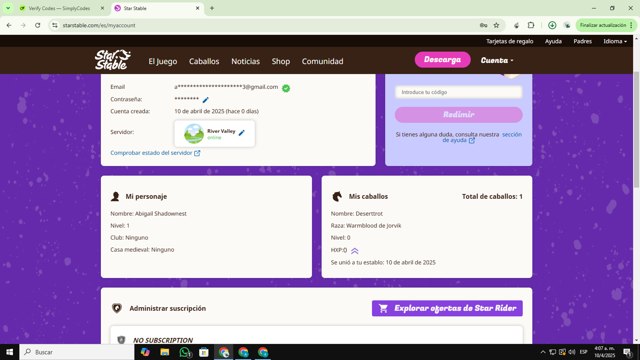Go back to previous page

click(x=9, y=25)
